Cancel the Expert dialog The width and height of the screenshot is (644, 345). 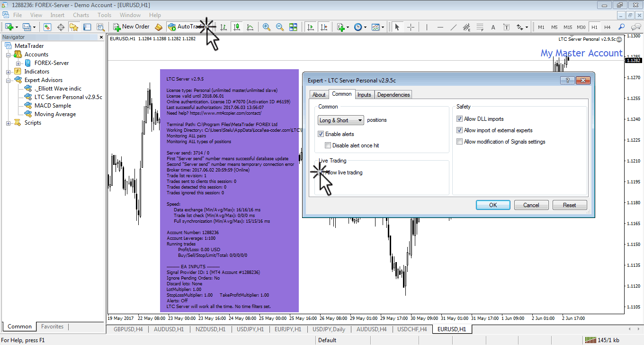pyautogui.click(x=531, y=205)
